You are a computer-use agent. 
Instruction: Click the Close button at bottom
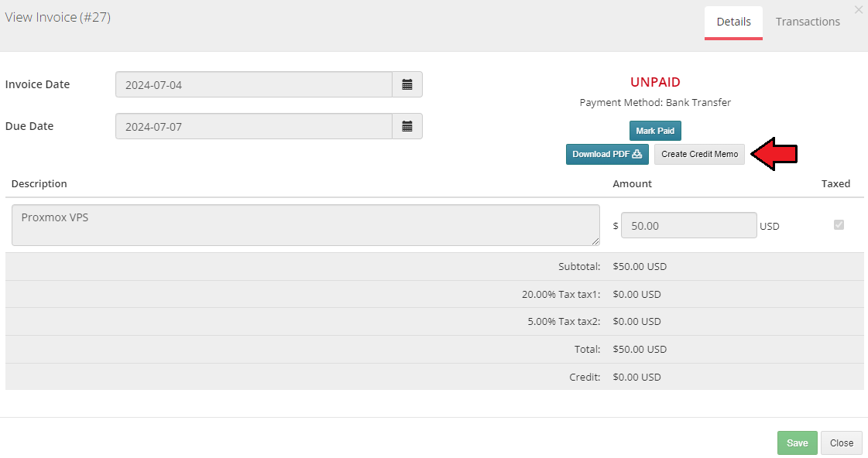tap(842, 443)
